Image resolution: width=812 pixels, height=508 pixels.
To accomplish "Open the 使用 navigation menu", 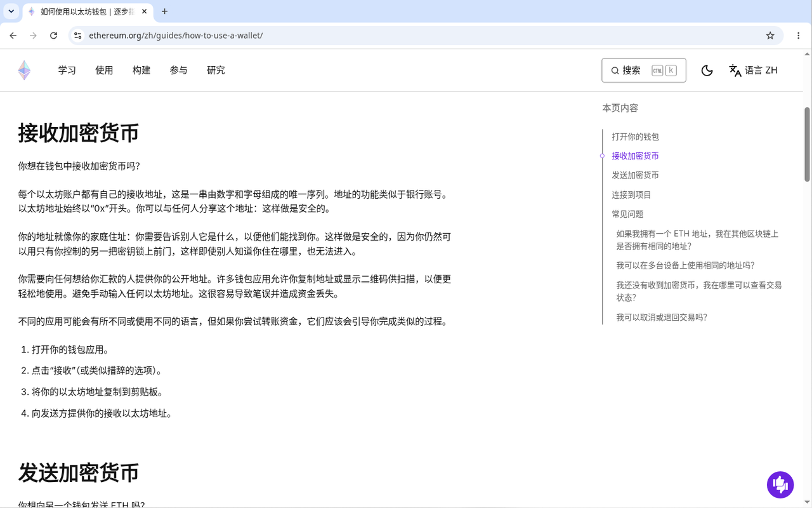I will (x=104, y=70).
